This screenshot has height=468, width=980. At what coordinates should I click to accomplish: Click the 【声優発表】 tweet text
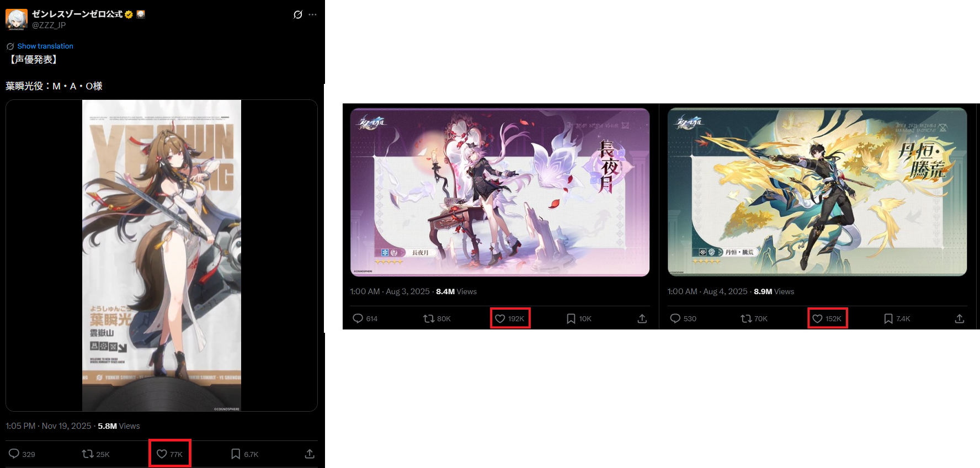tap(34, 60)
